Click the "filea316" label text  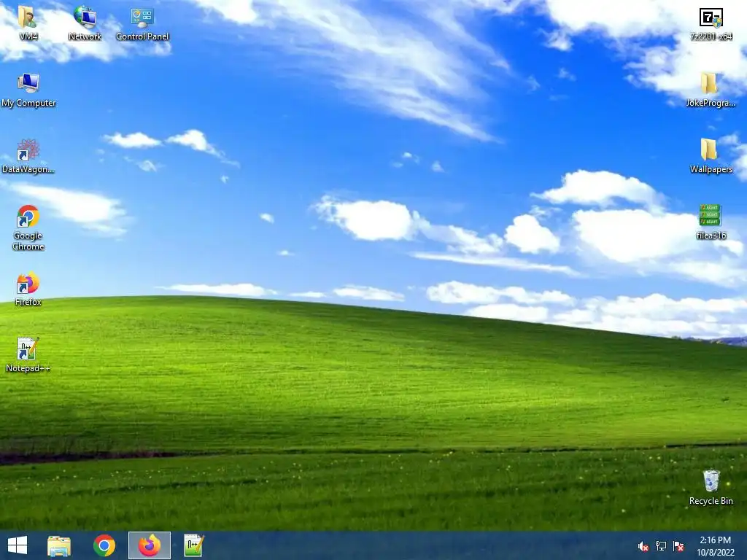(711, 236)
